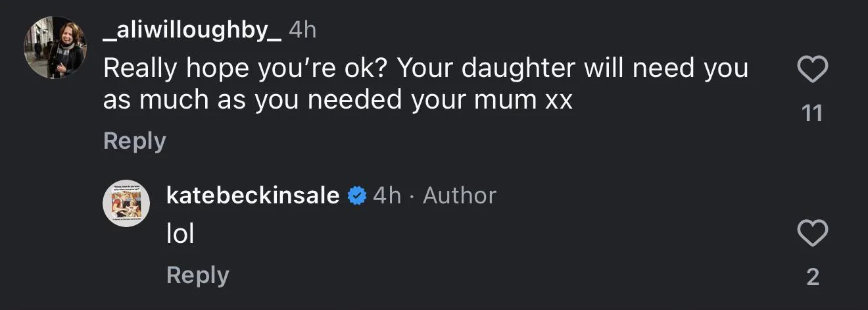The width and height of the screenshot is (868, 310).
Task: Click the "lol" reply text
Action: (x=180, y=234)
